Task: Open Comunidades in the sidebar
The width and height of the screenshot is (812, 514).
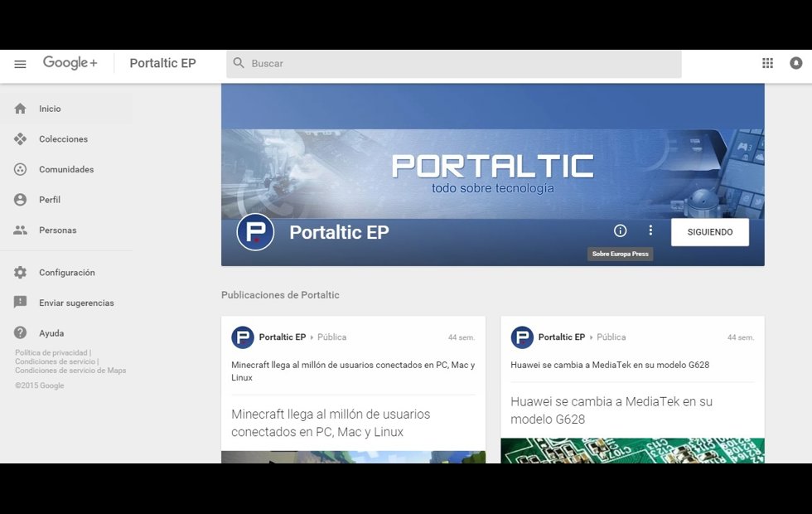Action: pos(66,169)
